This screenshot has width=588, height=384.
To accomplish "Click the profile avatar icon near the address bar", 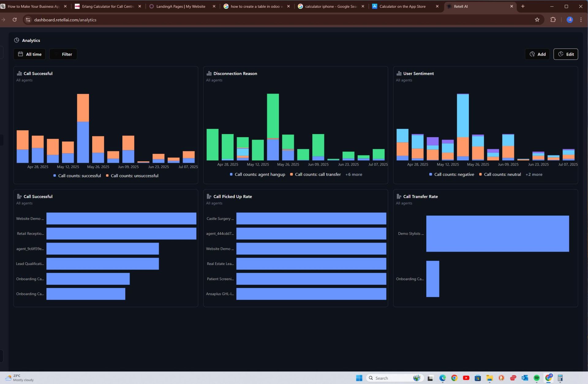I will tap(570, 19).
